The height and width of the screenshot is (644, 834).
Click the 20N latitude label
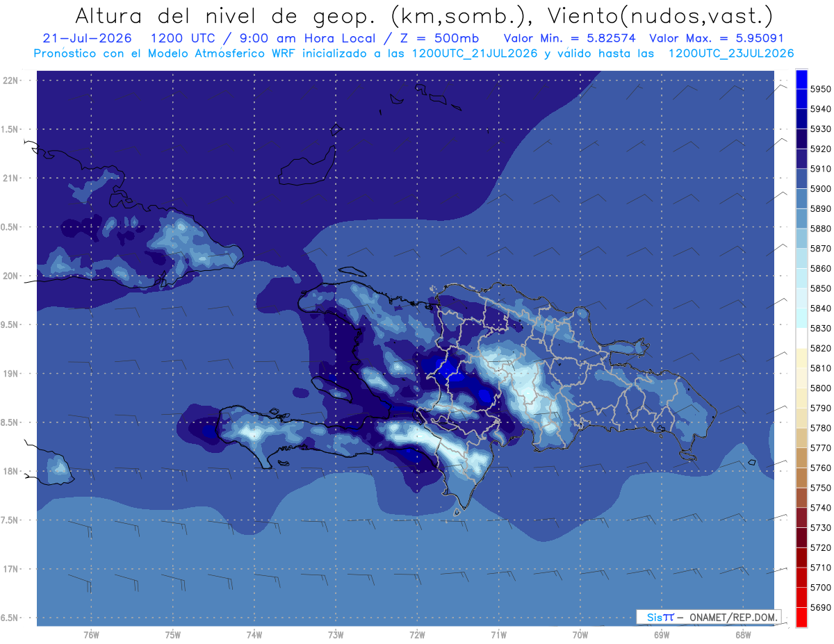(x=10, y=276)
